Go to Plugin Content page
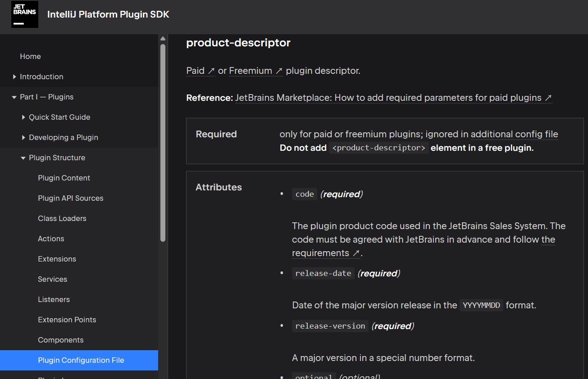This screenshot has width=588, height=379. pyautogui.click(x=64, y=178)
